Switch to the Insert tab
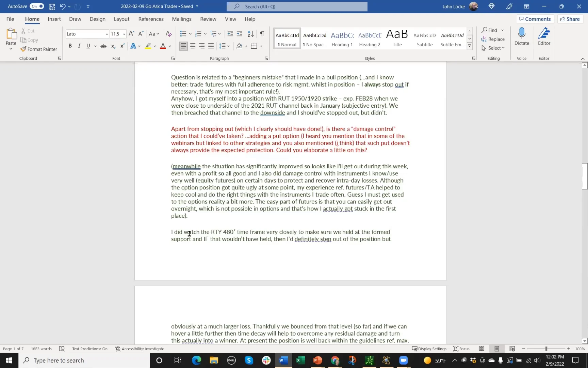588x368 pixels. click(x=54, y=19)
